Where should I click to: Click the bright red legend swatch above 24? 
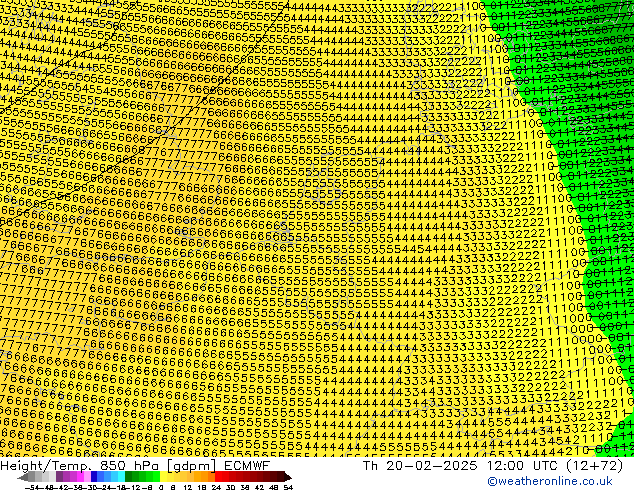tap(218, 476)
